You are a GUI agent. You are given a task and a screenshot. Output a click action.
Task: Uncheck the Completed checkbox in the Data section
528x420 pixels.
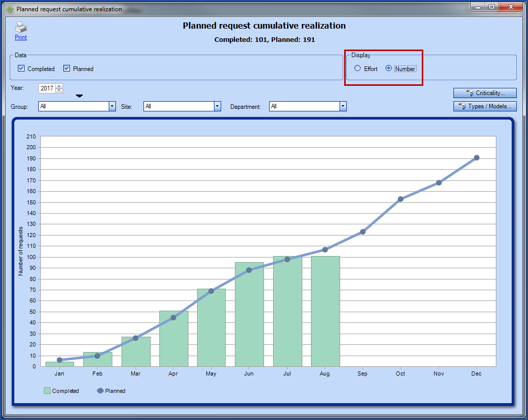click(21, 68)
